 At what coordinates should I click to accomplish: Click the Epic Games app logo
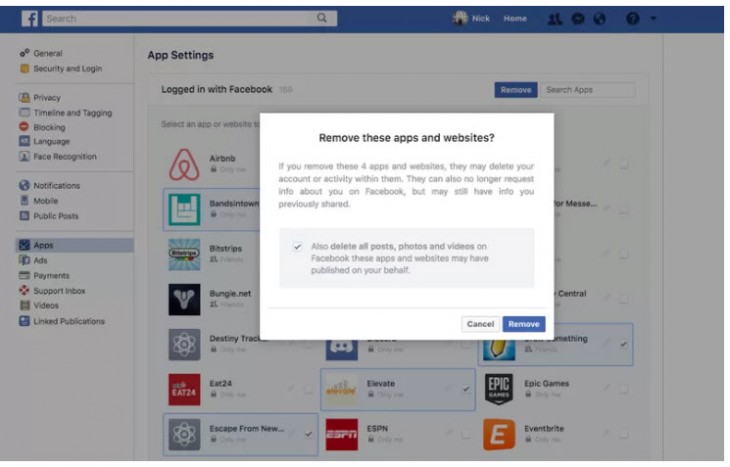coord(499,390)
